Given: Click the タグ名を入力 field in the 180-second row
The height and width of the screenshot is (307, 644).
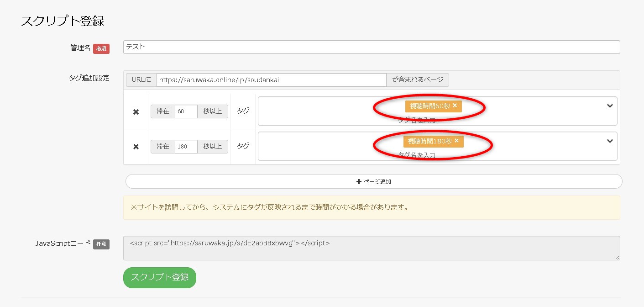Looking at the screenshot, I should pyautogui.click(x=417, y=155).
